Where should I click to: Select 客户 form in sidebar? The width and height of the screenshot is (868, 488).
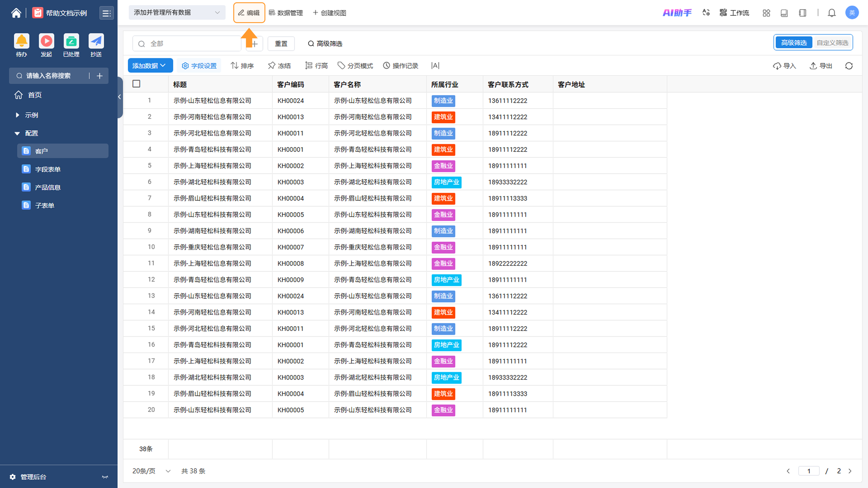(x=63, y=151)
